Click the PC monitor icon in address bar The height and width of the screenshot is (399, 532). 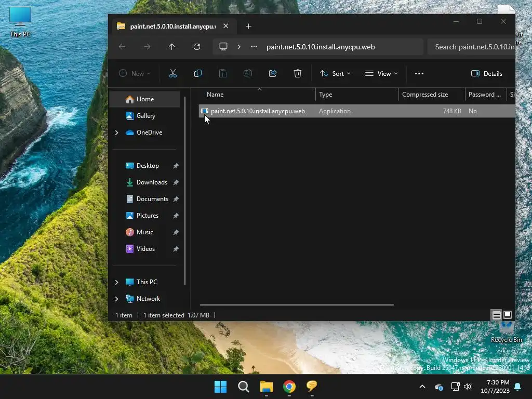coord(223,46)
